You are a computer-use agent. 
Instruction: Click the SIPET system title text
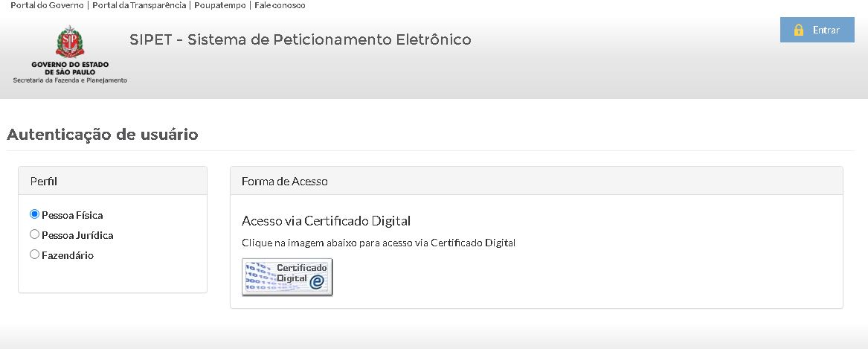tap(300, 40)
